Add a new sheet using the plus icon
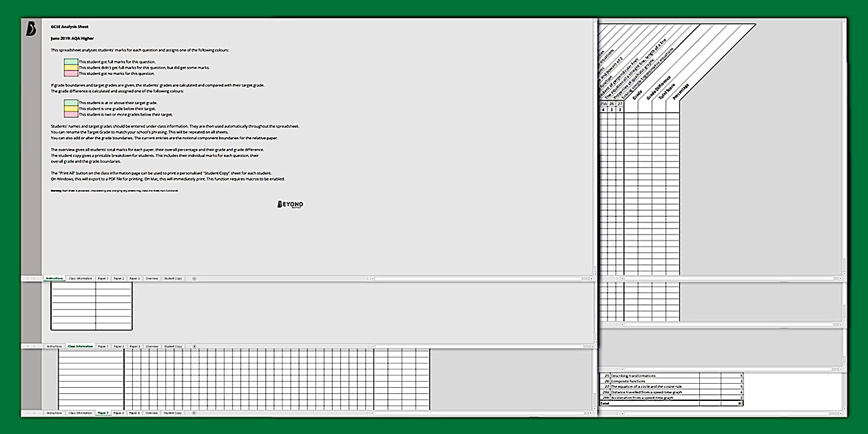Image resolution: width=868 pixels, height=434 pixels. tap(194, 278)
